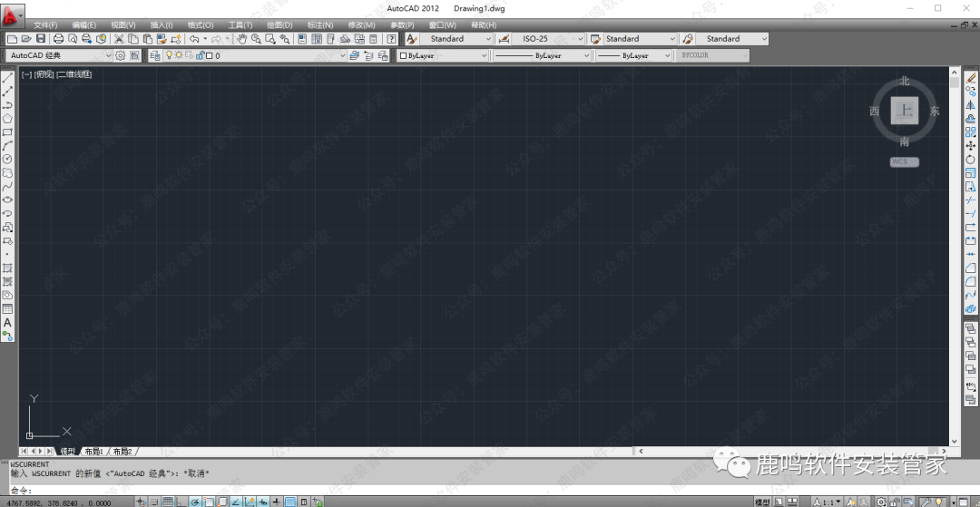Viewport: 980px width, 507px height.
Task: Open the Layer Properties Manager icon
Action: [155, 55]
